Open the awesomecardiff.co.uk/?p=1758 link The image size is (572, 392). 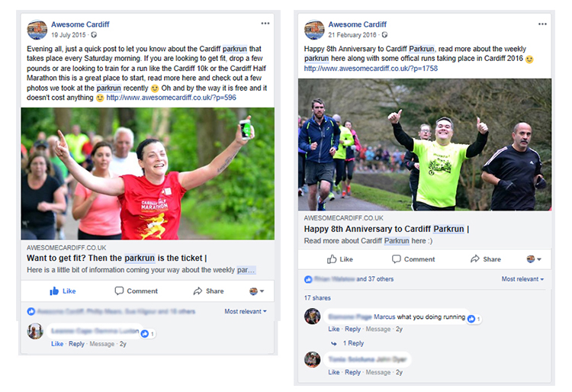click(371, 68)
